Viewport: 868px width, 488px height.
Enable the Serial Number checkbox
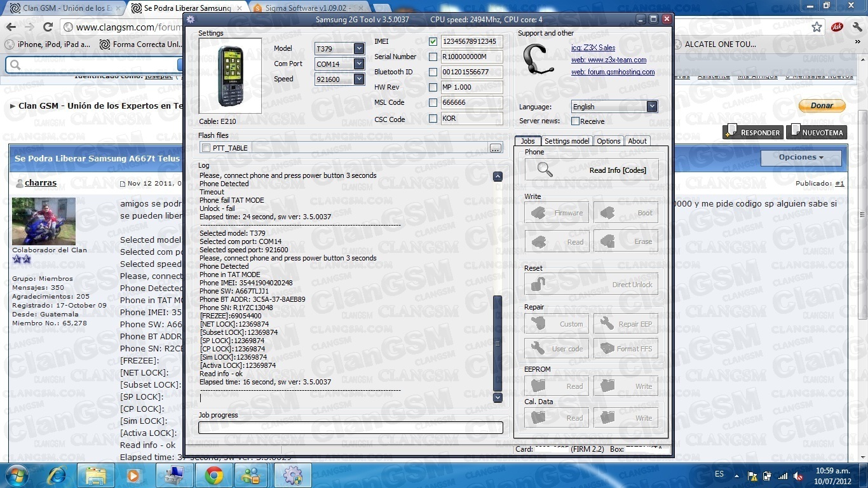pos(433,57)
